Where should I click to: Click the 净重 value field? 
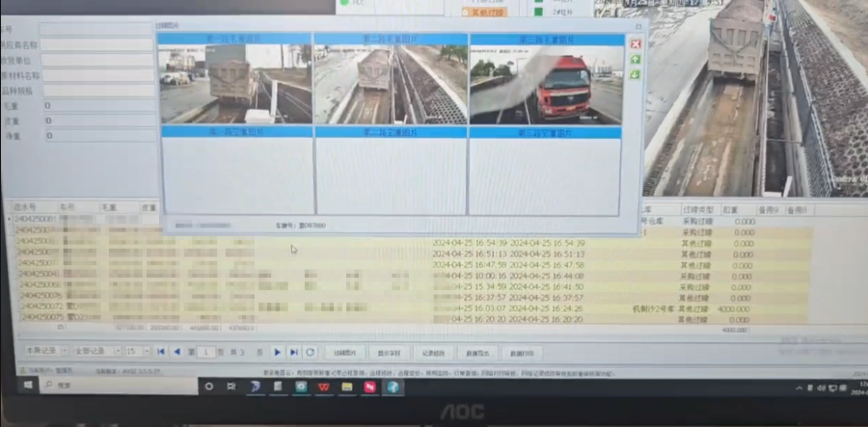(x=100, y=136)
